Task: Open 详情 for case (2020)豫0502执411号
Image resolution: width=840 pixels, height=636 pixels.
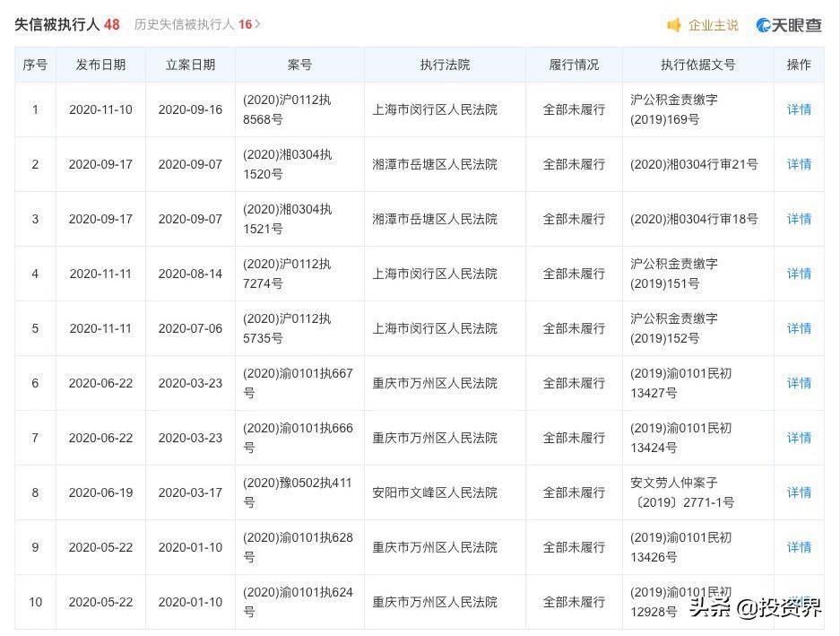Action: [798, 492]
